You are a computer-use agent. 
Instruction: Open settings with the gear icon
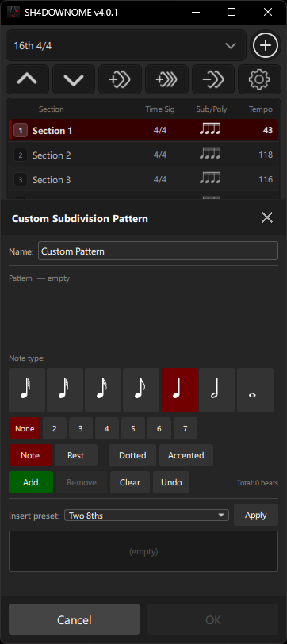259,79
